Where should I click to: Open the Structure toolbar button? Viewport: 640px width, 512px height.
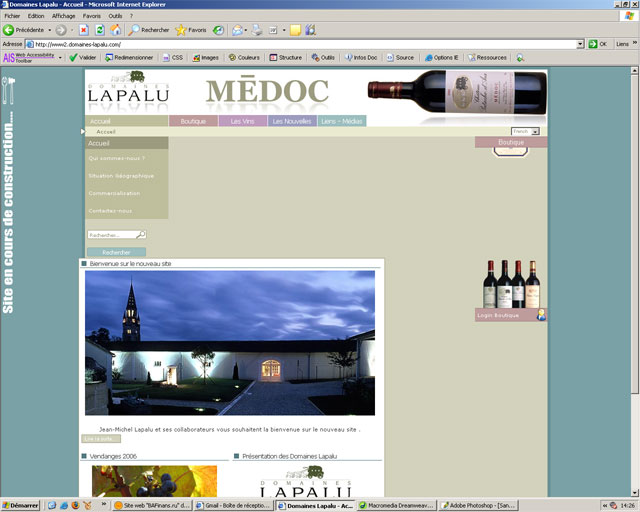click(x=286, y=58)
